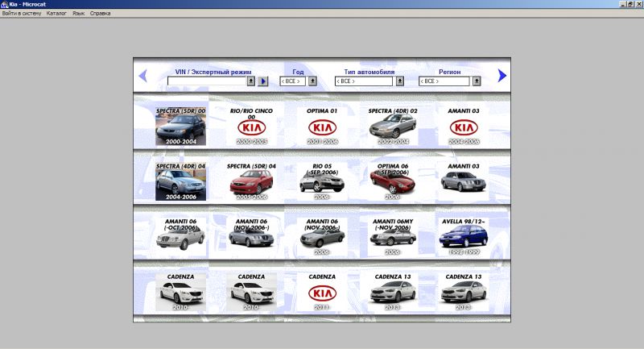Select Spectra (5DR) 04 red car
This screenshot has height=349, width=644.
[x=251, y=181]
